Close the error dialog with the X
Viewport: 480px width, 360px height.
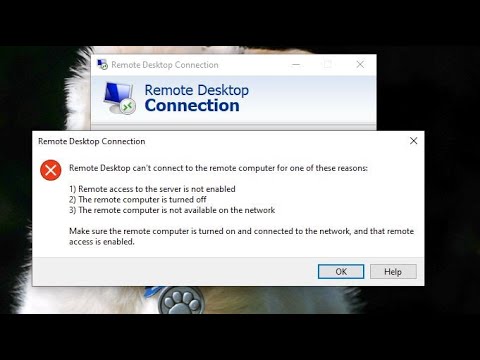click(x=413, y=141)
